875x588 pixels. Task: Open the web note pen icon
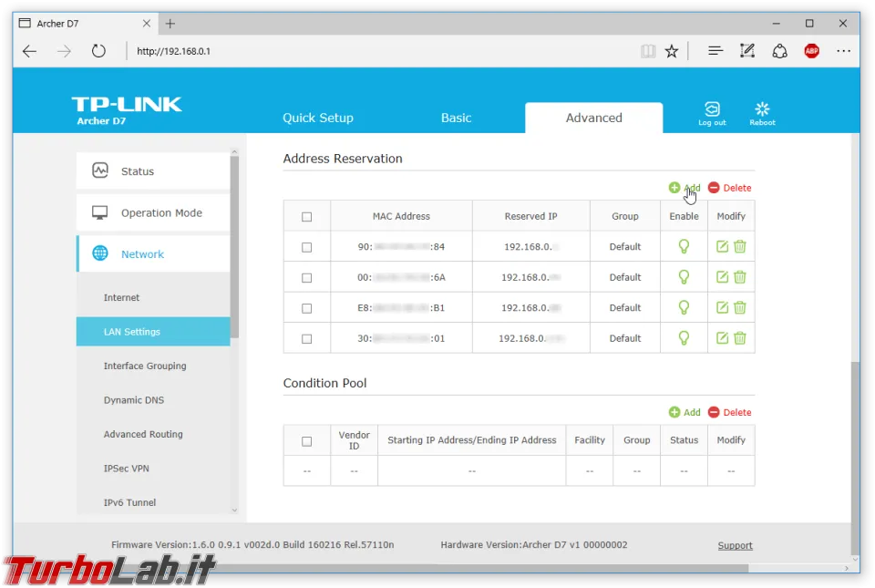click(747, 51)
